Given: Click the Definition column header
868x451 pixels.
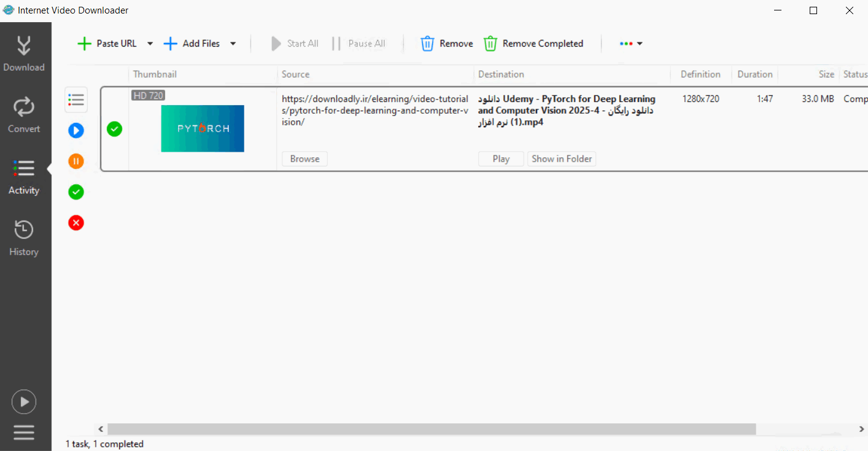Looking at the screenshot, I should click(x=700, y=74).
